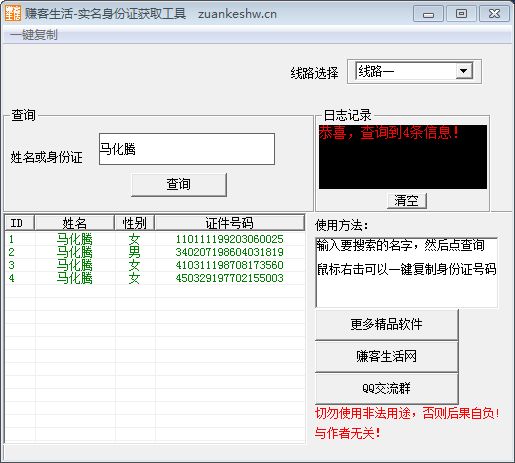Clear the log with 清空 button
Viewport: 515px width, 463px height.
[407, 200]
